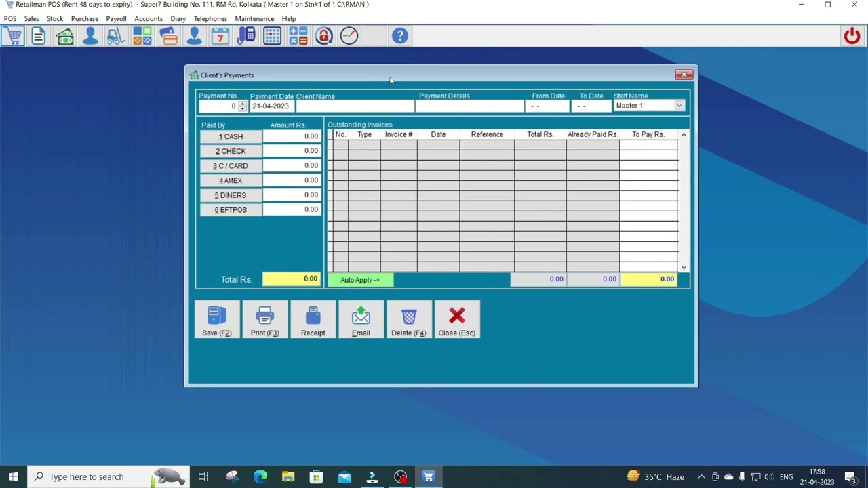Click the CHECK amount field
This screenshot has height=488, width=868.
tap(292, 151)
